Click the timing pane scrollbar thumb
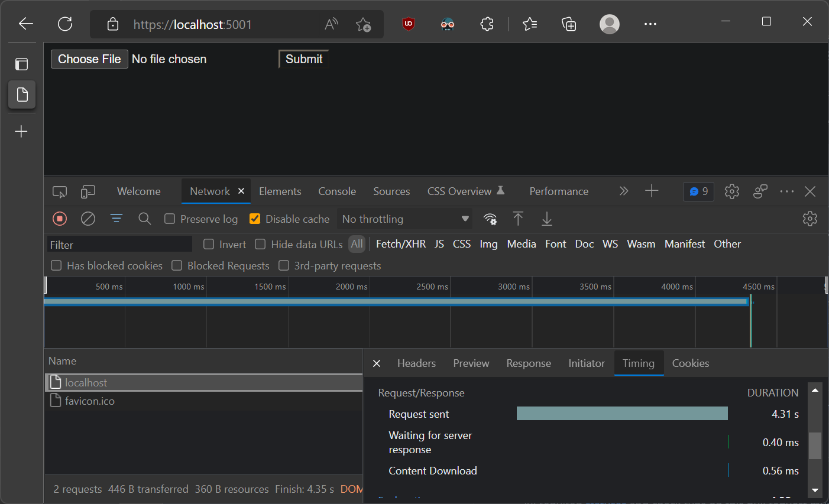Image resolution: width=829 pixels, height=504 pixels. [815, 446]
